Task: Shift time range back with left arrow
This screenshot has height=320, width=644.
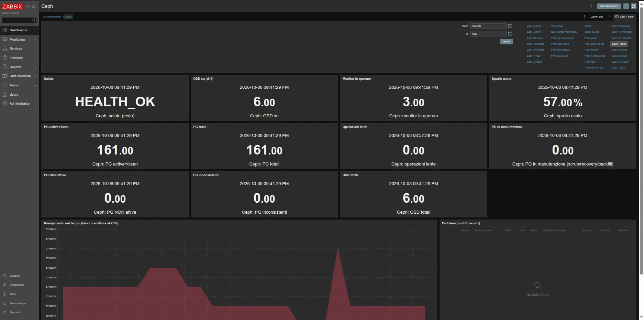Action: (x=585, y=17)
